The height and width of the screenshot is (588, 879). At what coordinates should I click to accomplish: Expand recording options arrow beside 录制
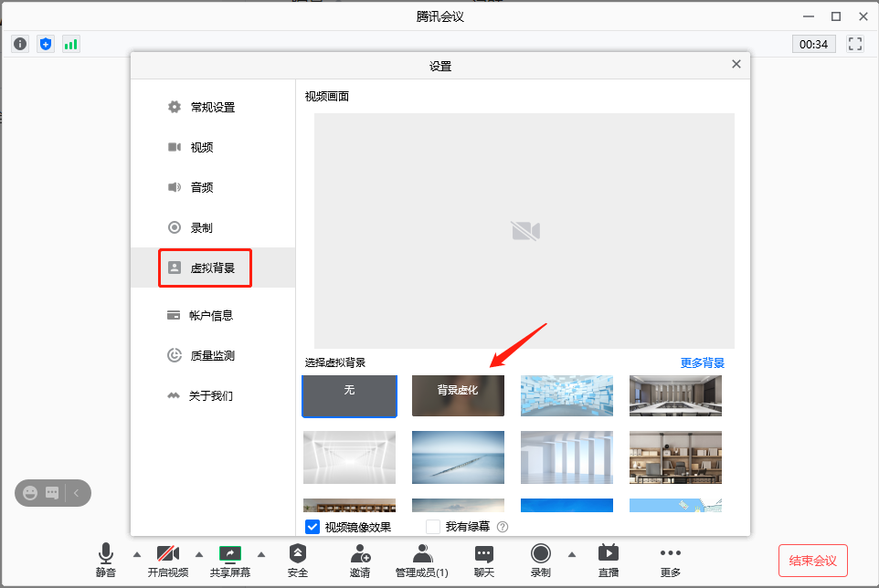click(x=571, y=552)
